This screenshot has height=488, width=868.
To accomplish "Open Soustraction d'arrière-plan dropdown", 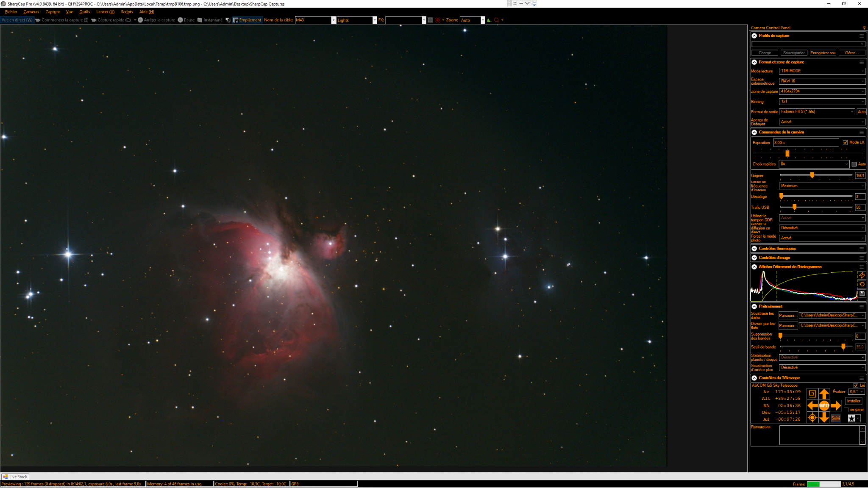I will tap(822, 367).
